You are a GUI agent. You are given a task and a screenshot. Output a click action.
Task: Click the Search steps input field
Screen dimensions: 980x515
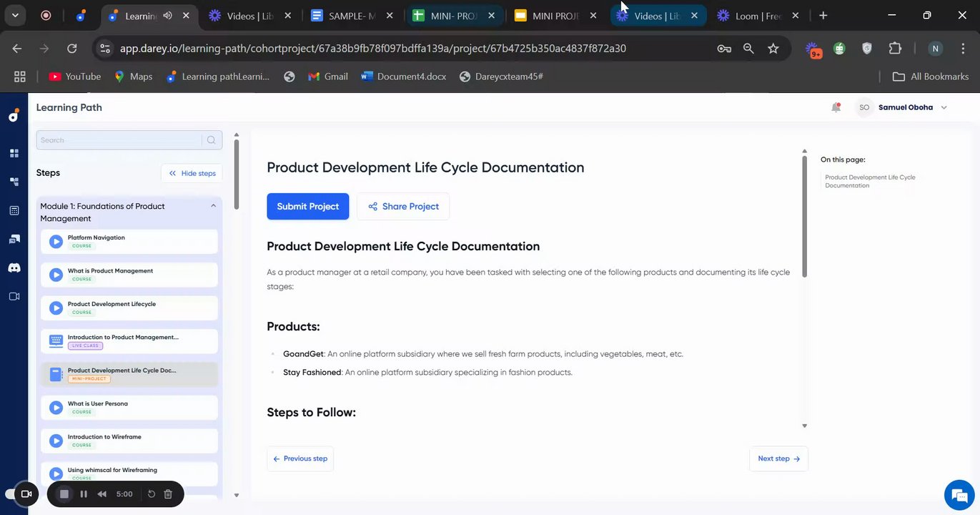[x=120, y=140]
